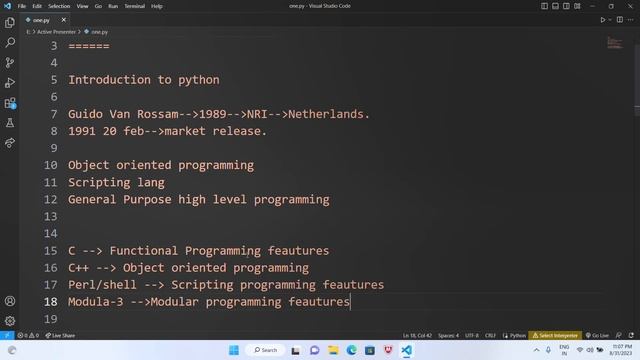640x360 pixels.
Task: Open the File menu
Action: pos(22,6)
